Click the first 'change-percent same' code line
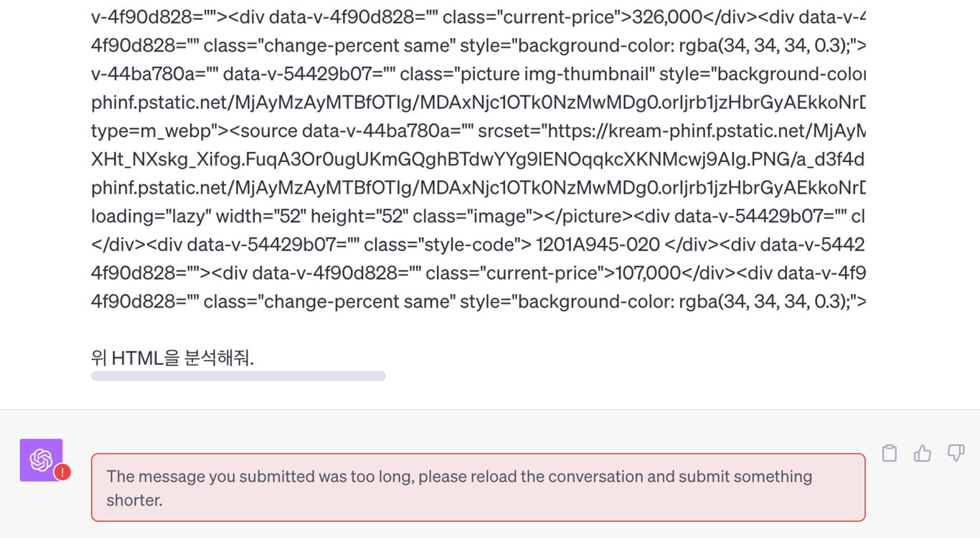The height and width of the screenshot is (538, 980). [478, 46]
